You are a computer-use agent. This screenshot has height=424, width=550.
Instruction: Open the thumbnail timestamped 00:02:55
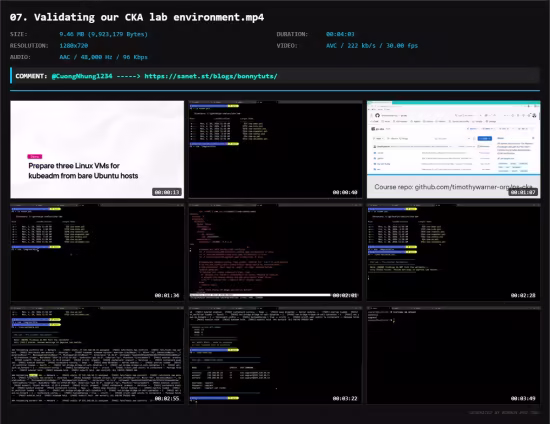pyautogui.click(x=97, y=356)
